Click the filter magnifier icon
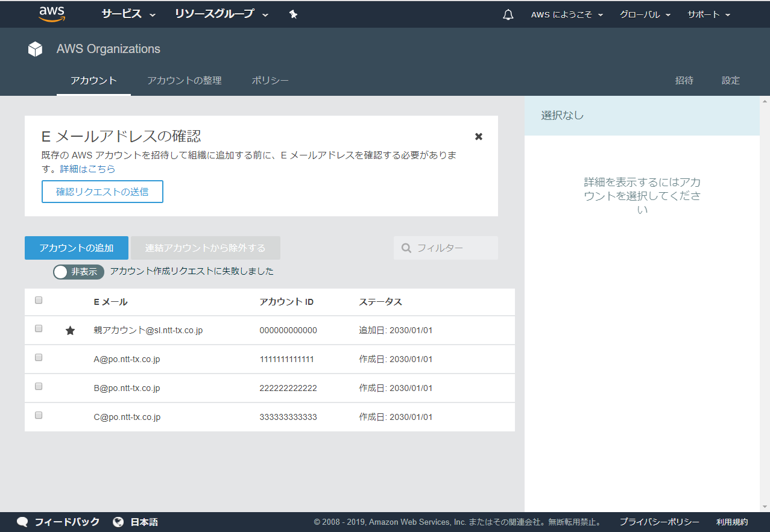Screen dimensions: 770x532 tap(406, 248)
